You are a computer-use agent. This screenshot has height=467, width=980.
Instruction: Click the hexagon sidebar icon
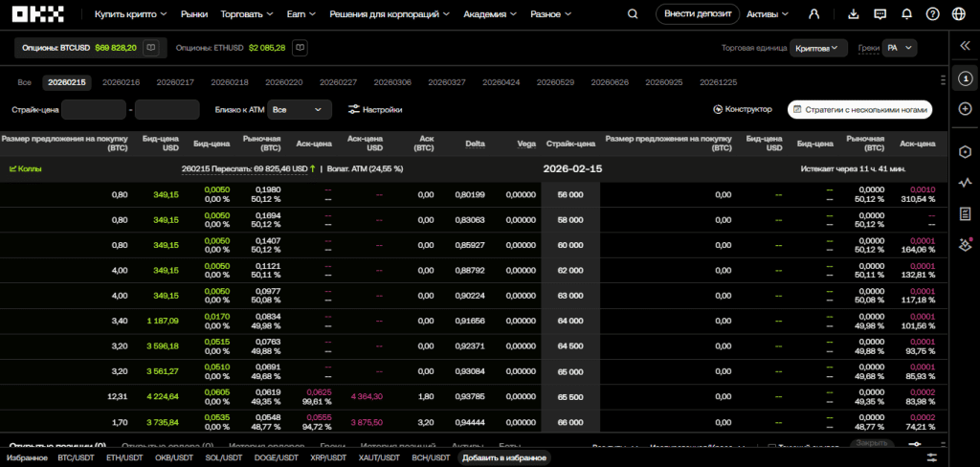pyautogui.click(x=965, y=152)
